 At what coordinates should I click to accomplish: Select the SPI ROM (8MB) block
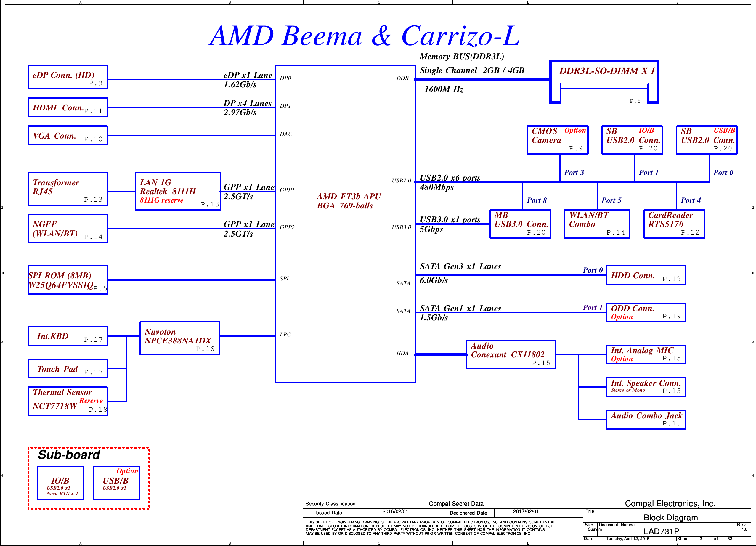[68, 280]
